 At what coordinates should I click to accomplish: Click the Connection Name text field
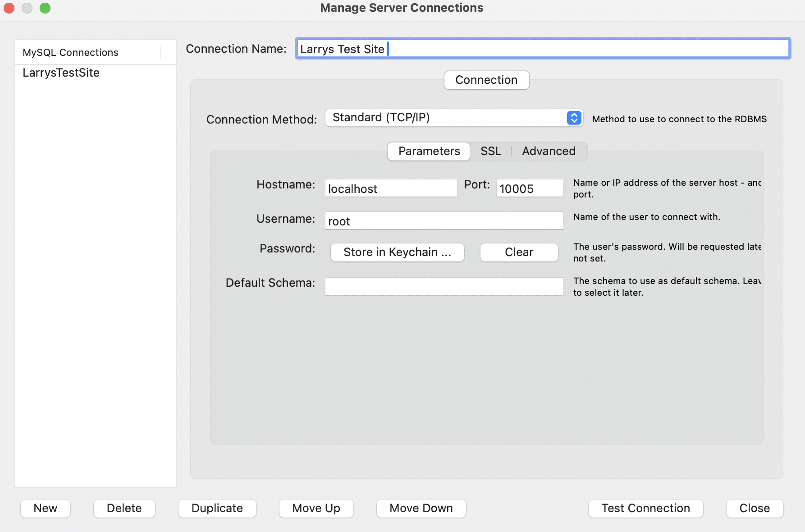coord(543,49)
